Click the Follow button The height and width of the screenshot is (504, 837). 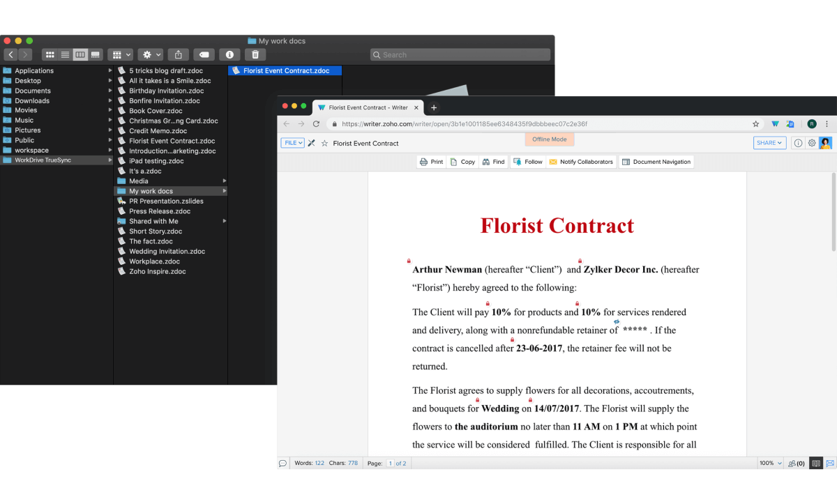(528, 162)
